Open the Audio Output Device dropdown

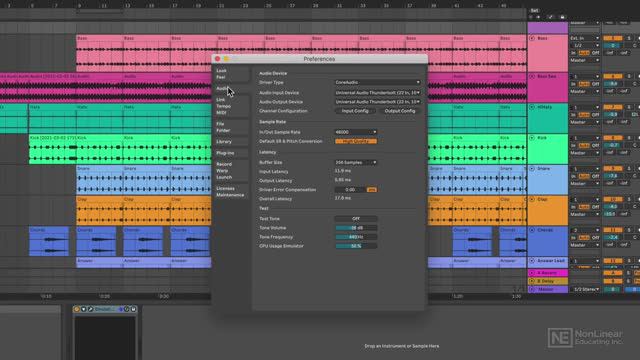tap(377, 102)
